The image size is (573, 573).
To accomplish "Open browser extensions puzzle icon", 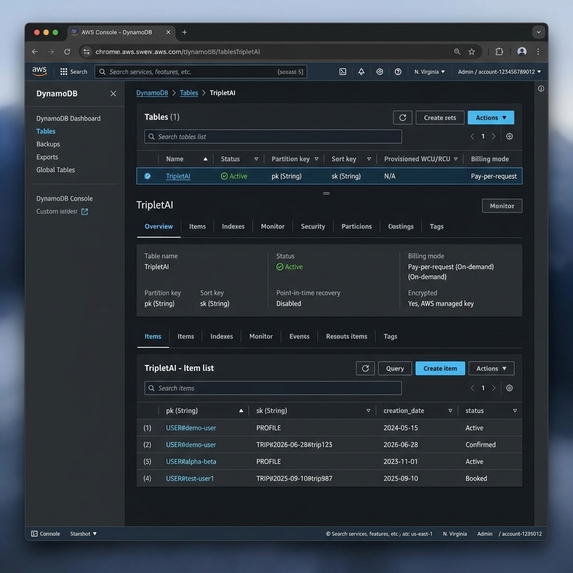I will click(499, 52).
